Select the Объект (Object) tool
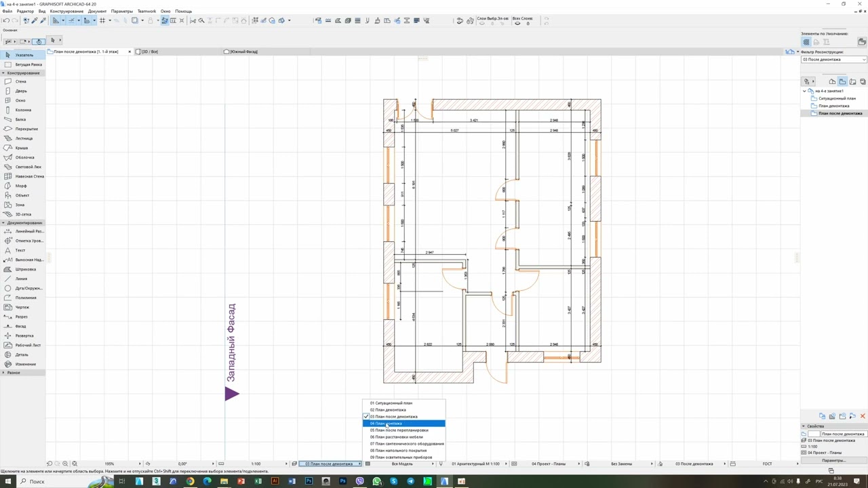 click(22, 195)
